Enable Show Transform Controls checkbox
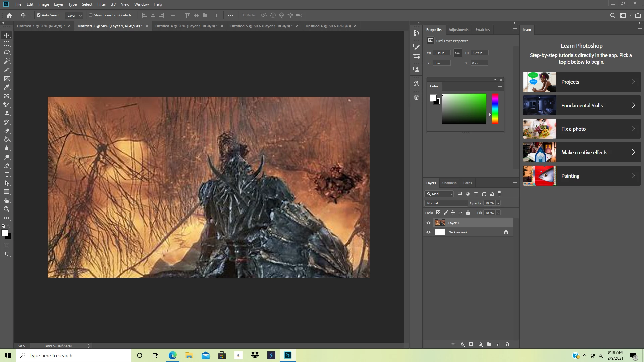Screen dimensions: 644x362 tap(91, 15)
